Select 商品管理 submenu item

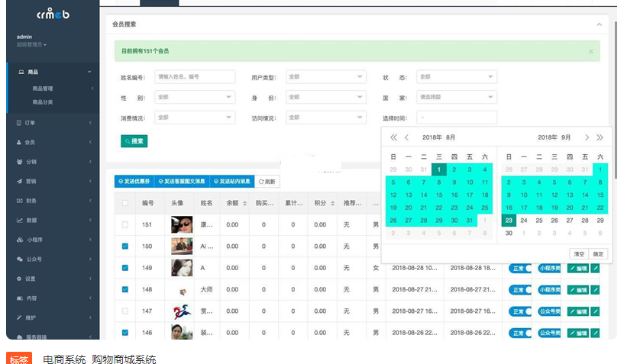click(43, 89)
